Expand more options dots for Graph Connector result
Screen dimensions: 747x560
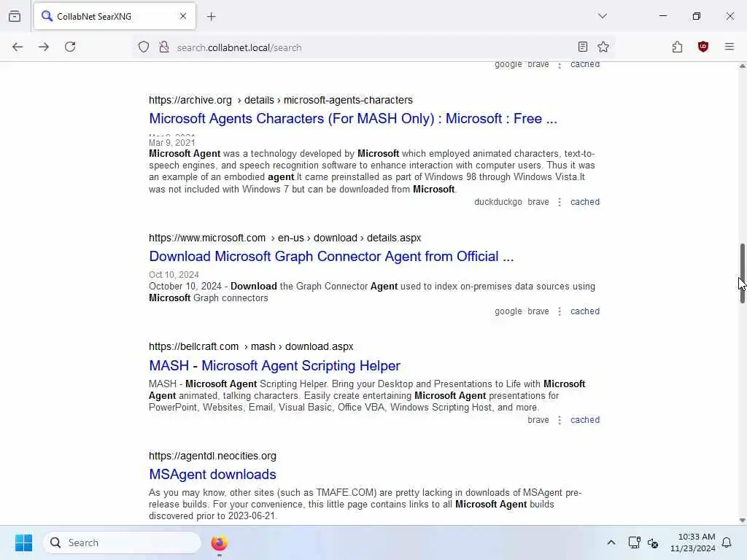click(560, 311)
